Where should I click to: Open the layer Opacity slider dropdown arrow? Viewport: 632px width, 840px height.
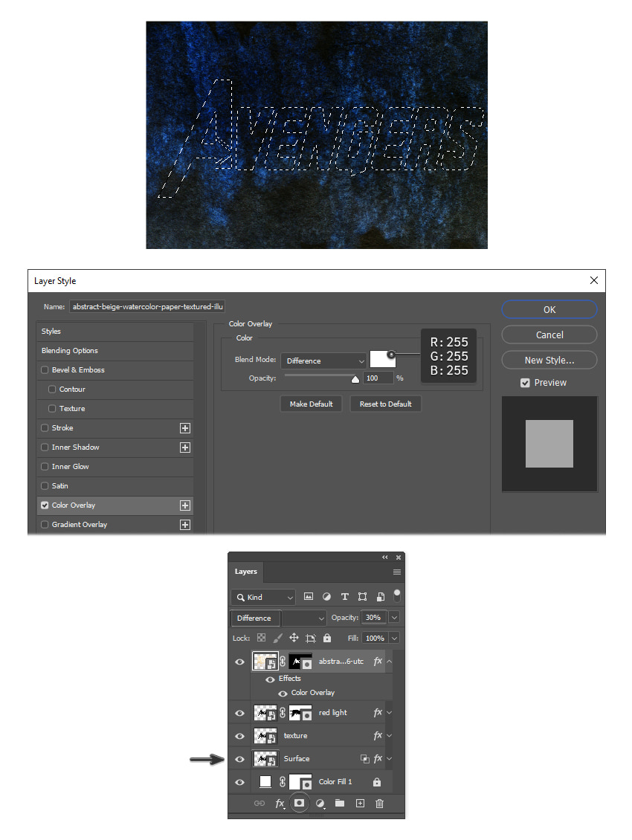point(394,617)
